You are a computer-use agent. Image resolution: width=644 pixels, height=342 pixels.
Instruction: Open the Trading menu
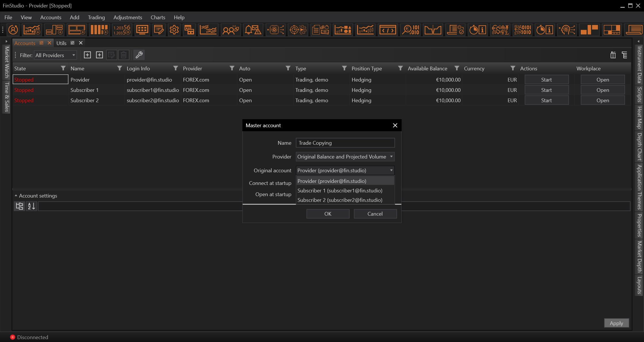click(96, 17)
